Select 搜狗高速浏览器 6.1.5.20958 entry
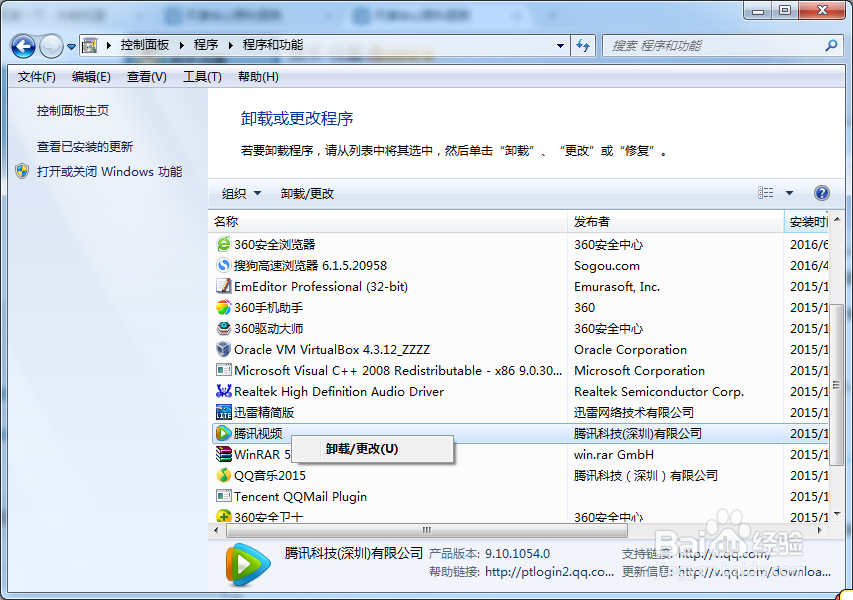 click(x=311, y=265)
